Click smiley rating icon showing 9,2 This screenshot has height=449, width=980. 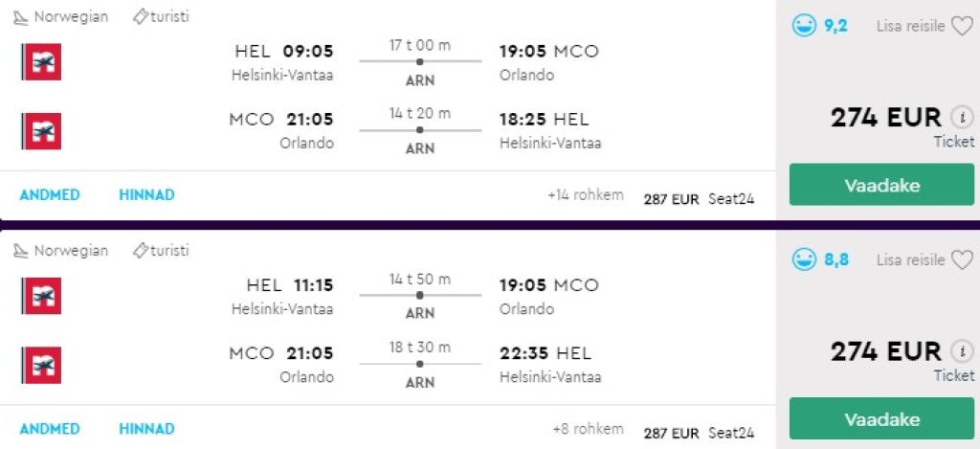(804, 26)
